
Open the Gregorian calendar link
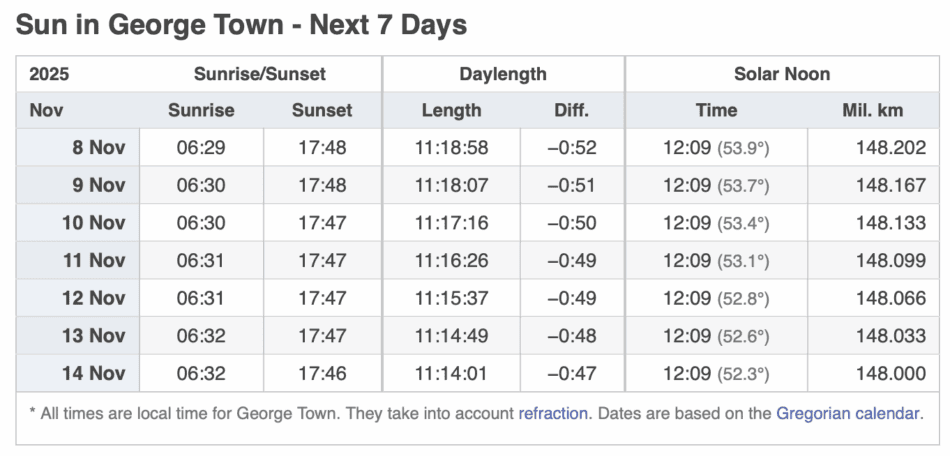(848, 412)
